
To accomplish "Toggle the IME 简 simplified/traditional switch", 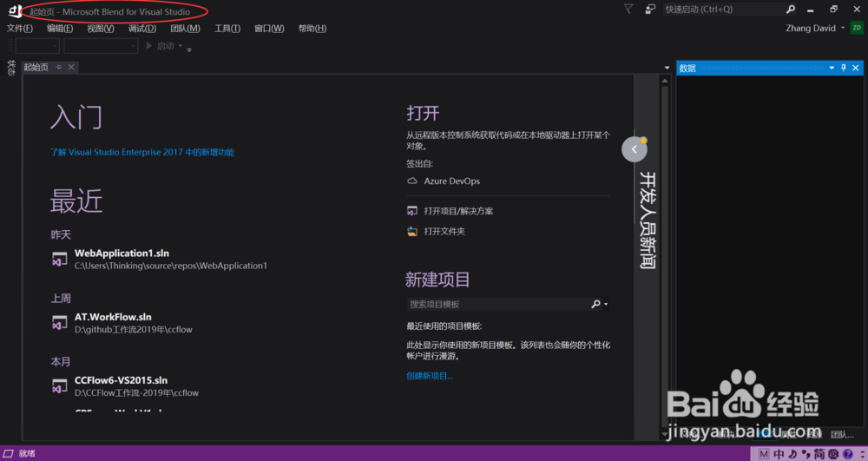I will 819,454.
